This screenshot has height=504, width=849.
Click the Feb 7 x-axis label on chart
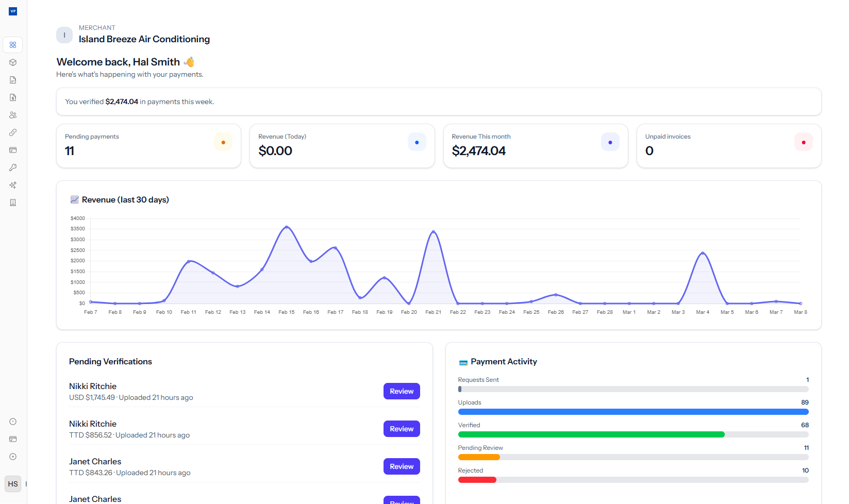pyautogui.click(x=91, y=312)
